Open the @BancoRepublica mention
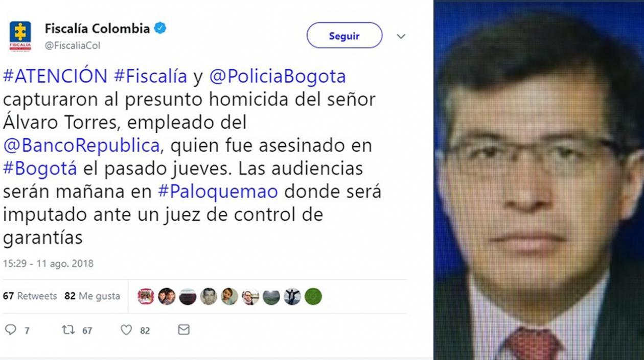 coord(82,146)
